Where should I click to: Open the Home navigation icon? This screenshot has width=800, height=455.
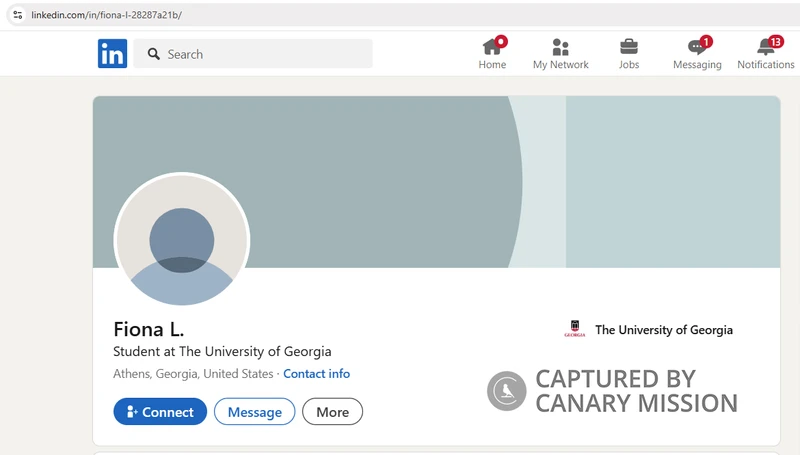[492, 53]
